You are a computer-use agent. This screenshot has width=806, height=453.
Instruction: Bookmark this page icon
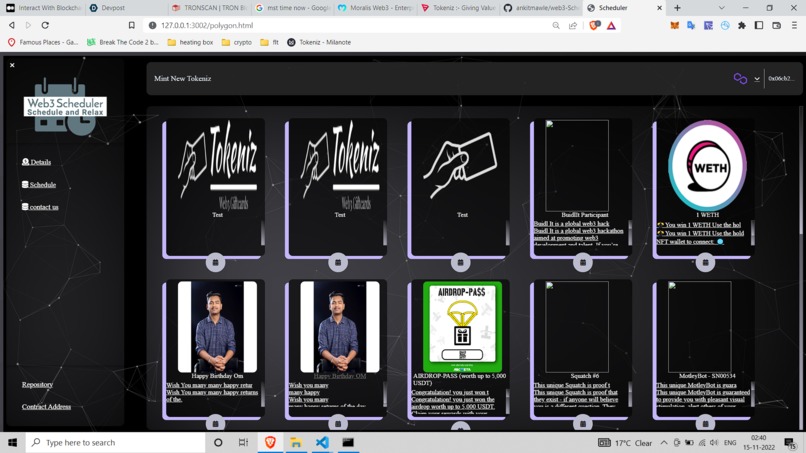(132, 25)
